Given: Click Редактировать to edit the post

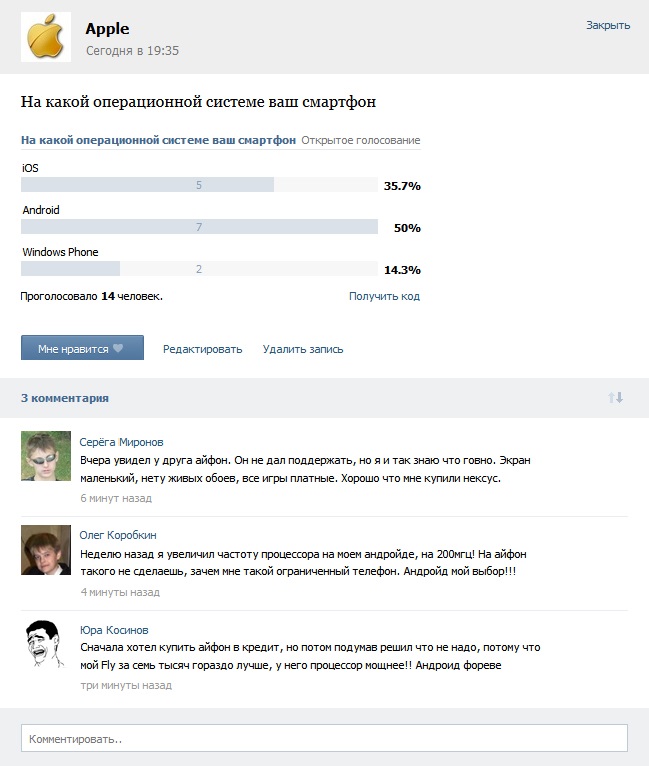Looking at the screenshot, I should pyautogui.click(x=203, y=349).
